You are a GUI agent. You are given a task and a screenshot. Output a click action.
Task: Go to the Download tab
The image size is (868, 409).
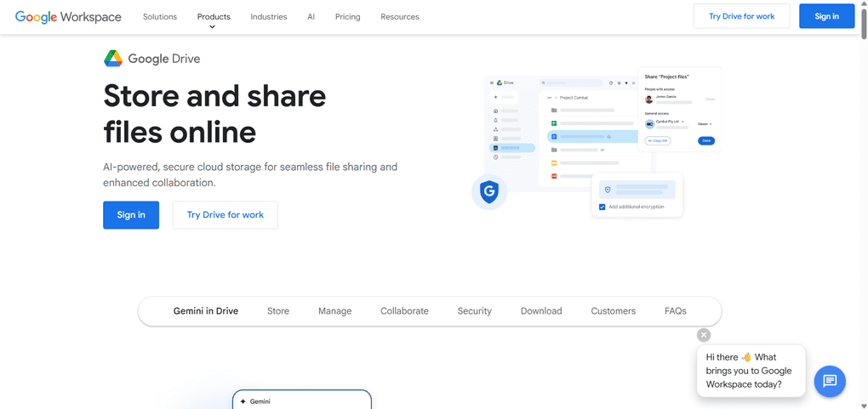click(541, 311)
